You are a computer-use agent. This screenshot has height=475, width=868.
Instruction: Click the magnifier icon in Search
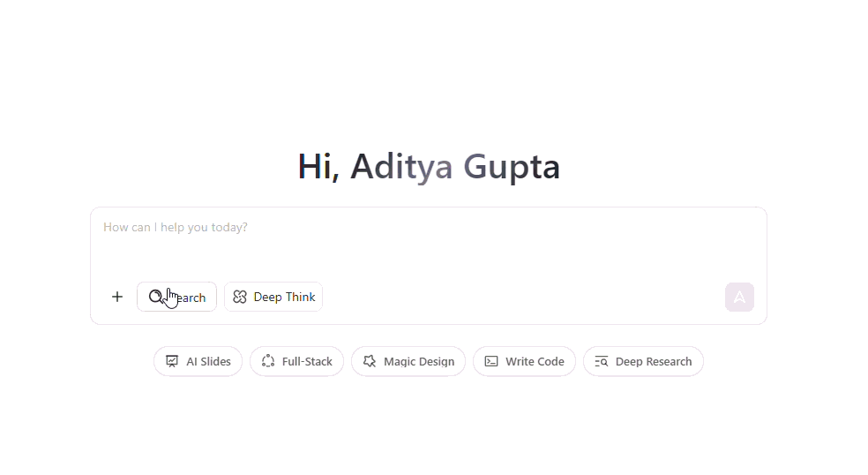click(155, 297)
